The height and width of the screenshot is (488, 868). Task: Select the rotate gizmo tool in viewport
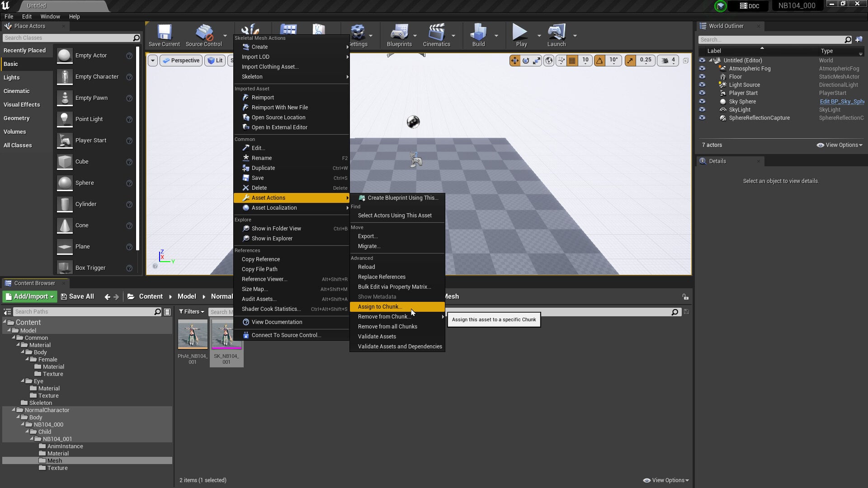pyautogui.click(x=526, y=61)
